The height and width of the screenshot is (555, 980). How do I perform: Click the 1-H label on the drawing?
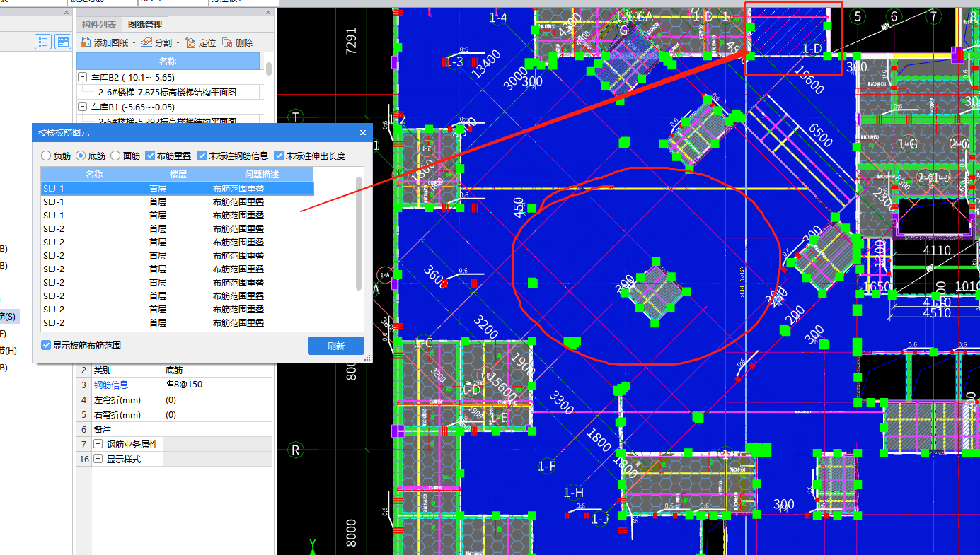click(574, 492)
